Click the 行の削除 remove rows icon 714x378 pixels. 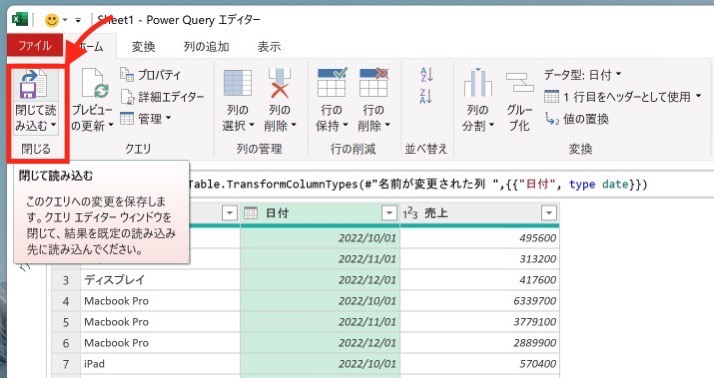pos(373,83)
